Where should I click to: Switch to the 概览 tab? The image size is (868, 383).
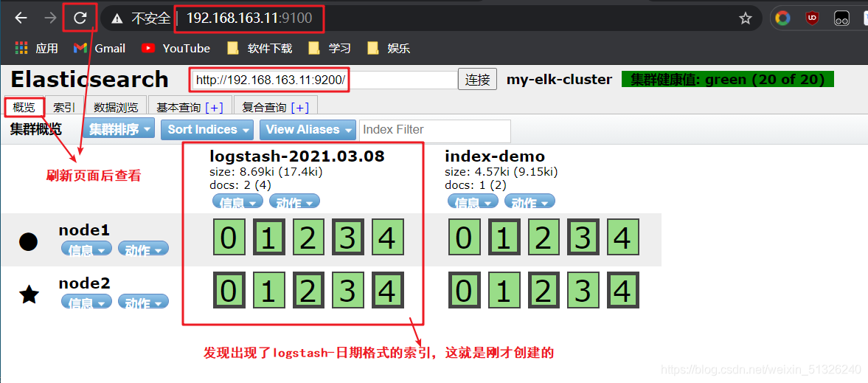tap(24, 107)
